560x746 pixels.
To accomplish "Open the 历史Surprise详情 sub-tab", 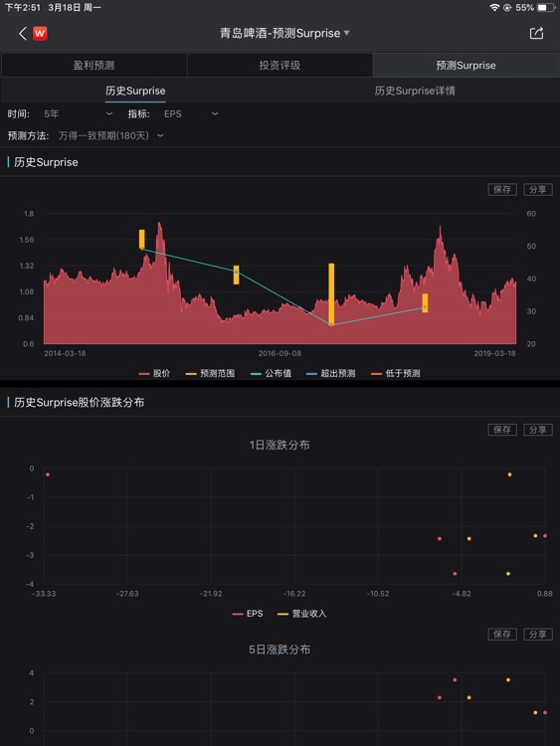I will pos(415,91).
